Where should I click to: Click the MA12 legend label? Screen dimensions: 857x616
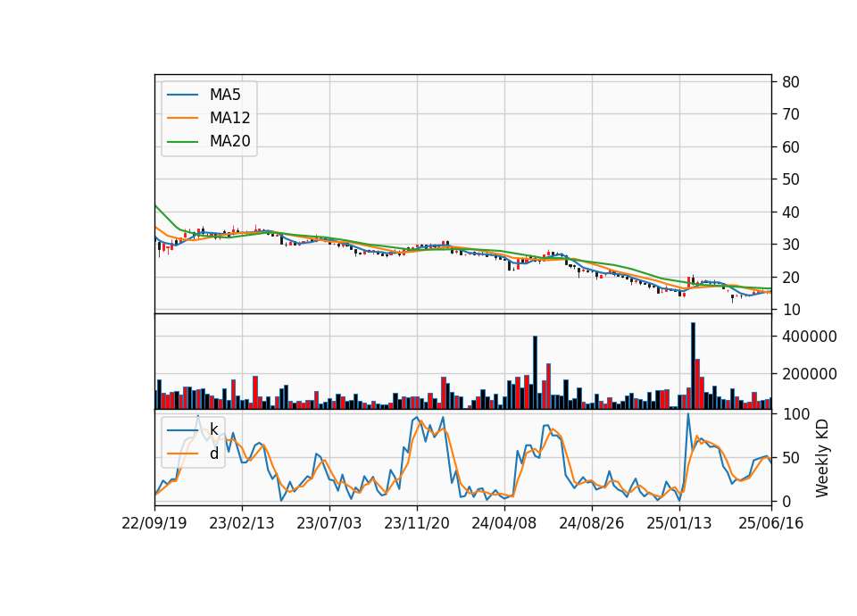coord(229,118)
